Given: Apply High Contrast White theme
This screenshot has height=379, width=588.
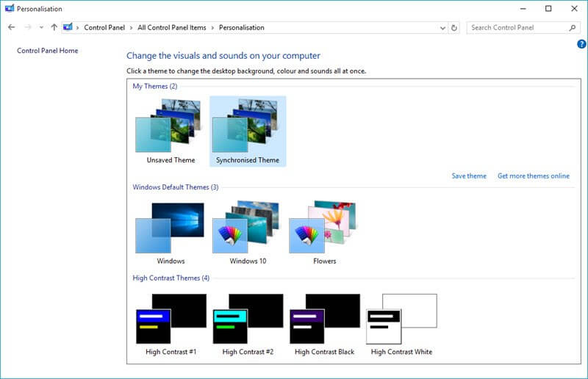Looking at the screenshot, I should 401,325.
